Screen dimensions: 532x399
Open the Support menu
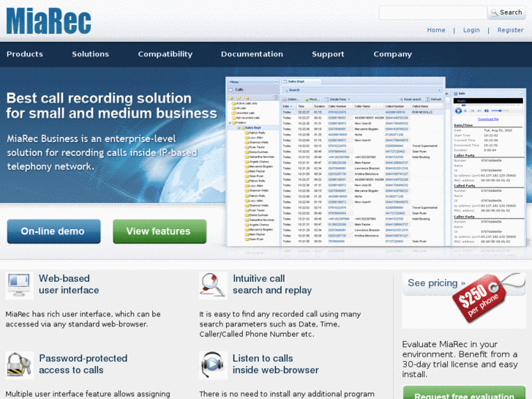click(328, 54)
